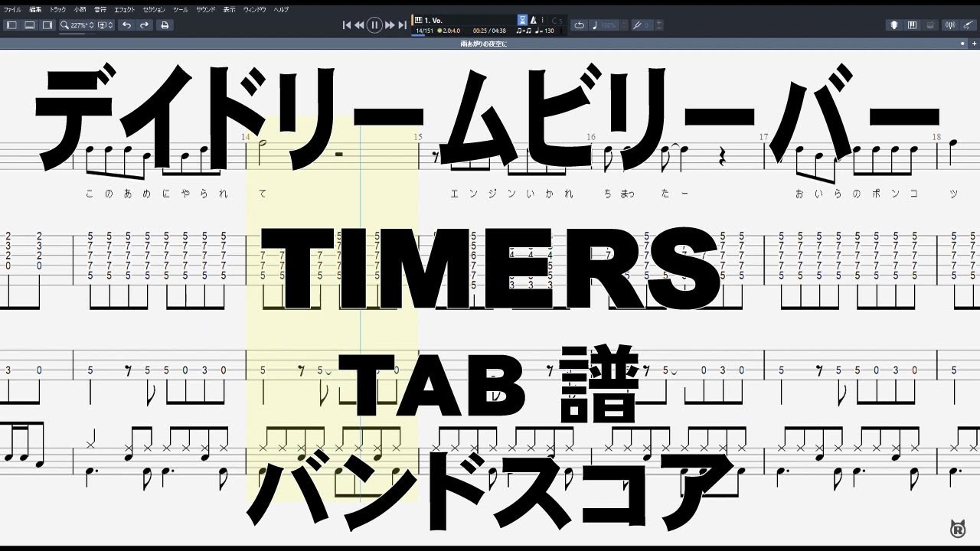Jump to the last bar

click(x=403, y=25)
